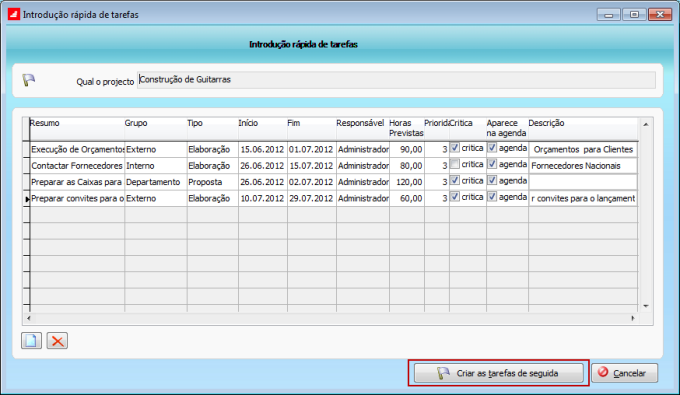Click hours cell 120,00

pyautogui.click(x=407, y=182)
